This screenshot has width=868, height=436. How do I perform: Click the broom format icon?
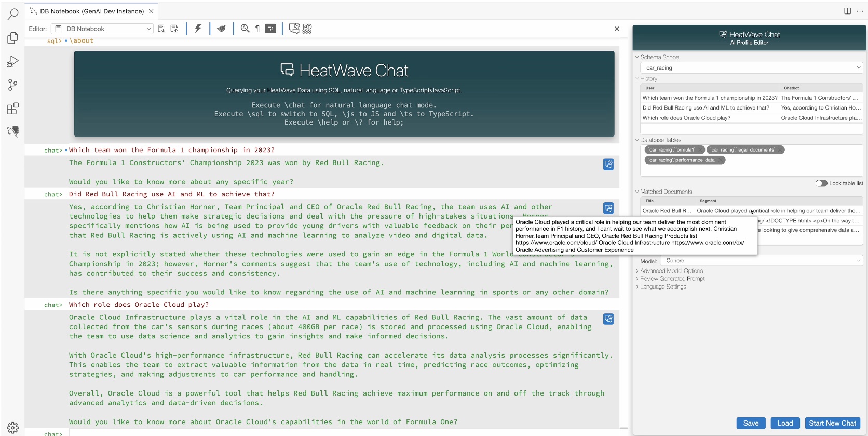click(x=222, y=29)
